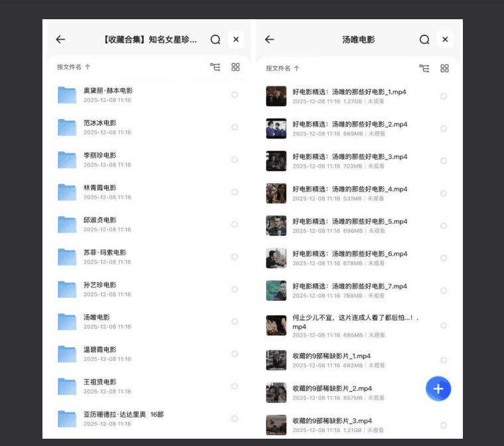This screenshot has width=504, height=446.
Task: Select radio button for 汤唯的那些好电影_3.mp4
Action: (x=443, y=161)
